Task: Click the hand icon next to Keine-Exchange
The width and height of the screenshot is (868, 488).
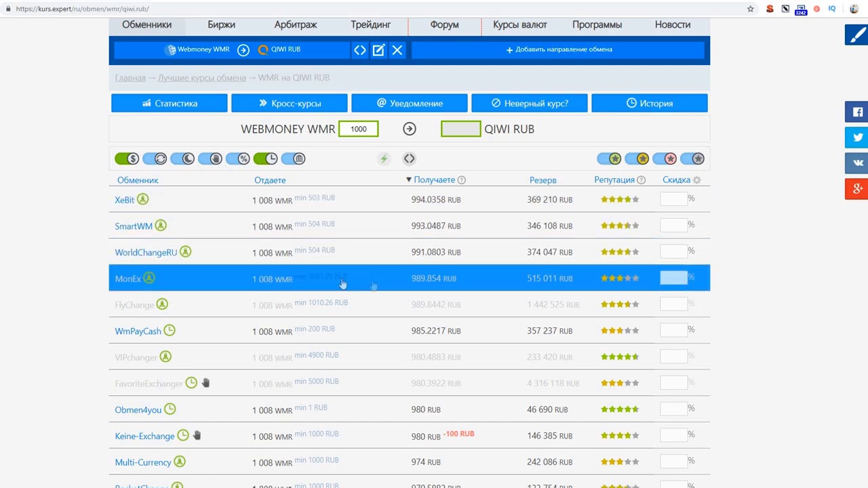Action: coord(197,436)
